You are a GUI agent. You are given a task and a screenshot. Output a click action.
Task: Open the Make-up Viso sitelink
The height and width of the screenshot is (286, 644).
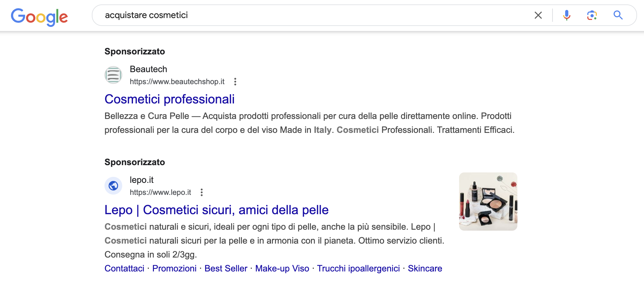pyautogui.click(x=282, y=268)
